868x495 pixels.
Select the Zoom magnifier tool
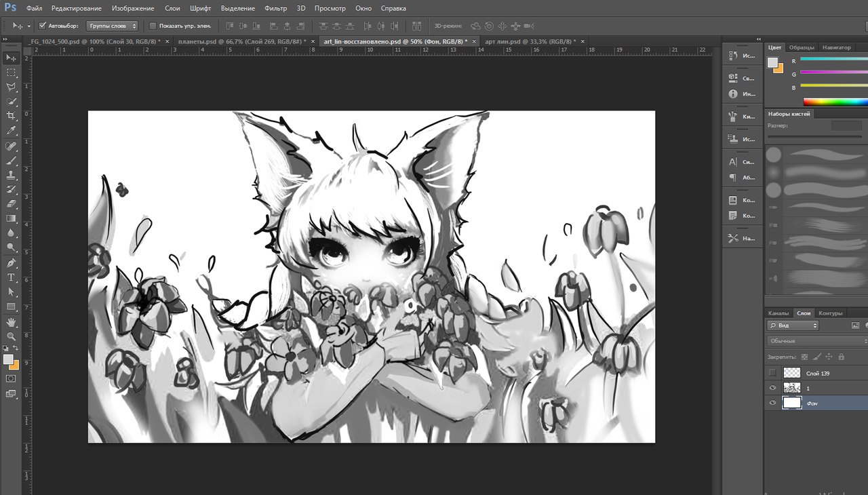pos(11,336)
